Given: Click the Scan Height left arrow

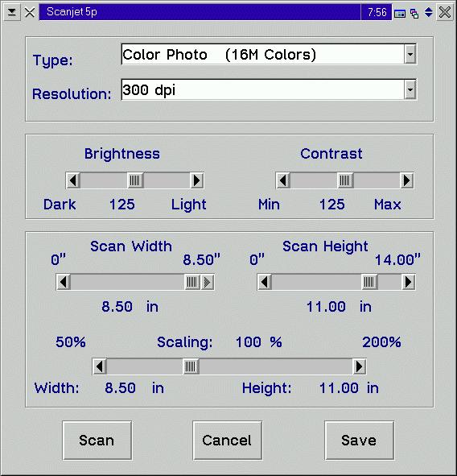Looking at the screenshot, I should (x=265, y=282).
